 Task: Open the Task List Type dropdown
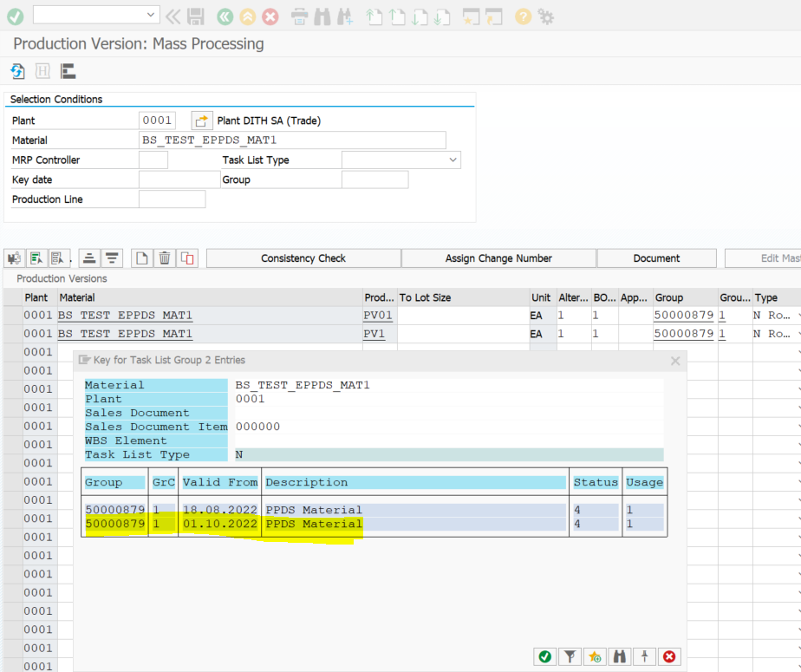click(x=453, y=160)
